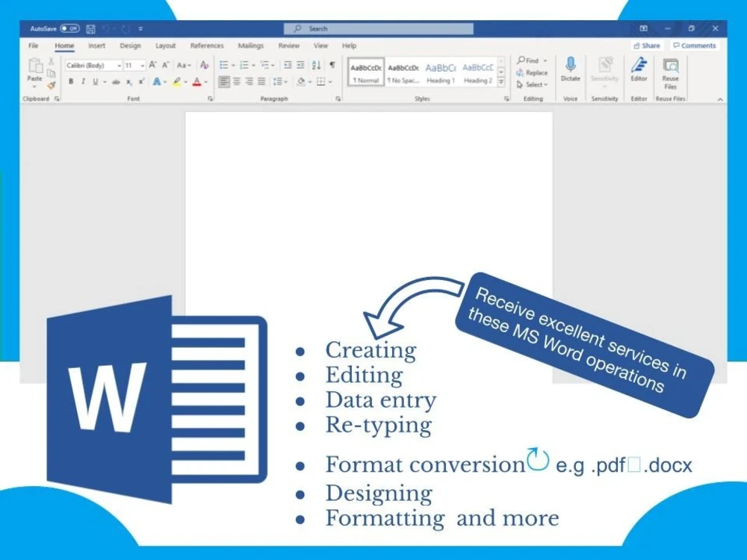The width and height of the screenshot is (747, 560).
Task: Click the Comments button
Action: coord(695,46)
